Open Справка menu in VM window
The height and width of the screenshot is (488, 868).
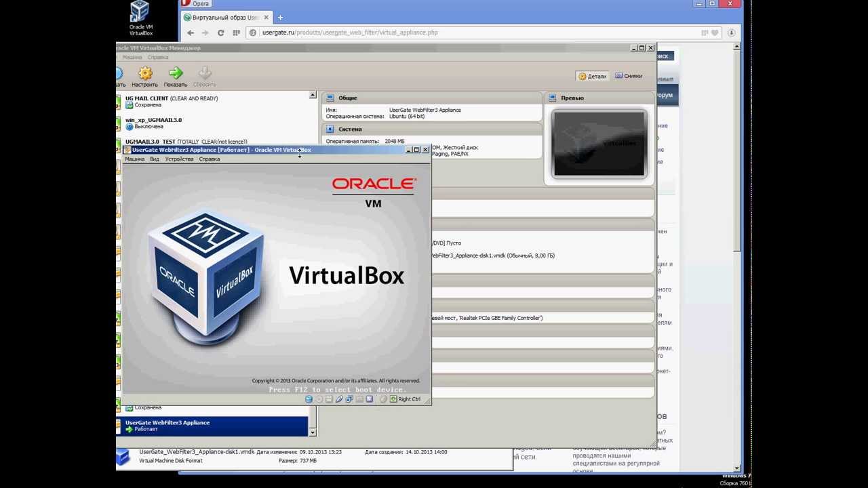pos(209,159)
